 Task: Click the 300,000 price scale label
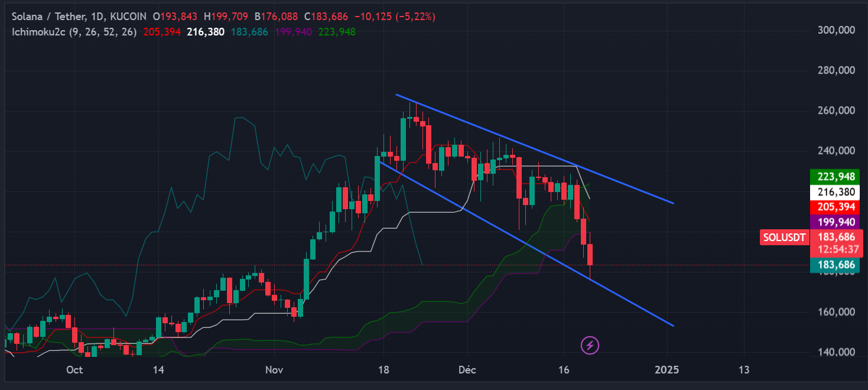click(836, 30)
